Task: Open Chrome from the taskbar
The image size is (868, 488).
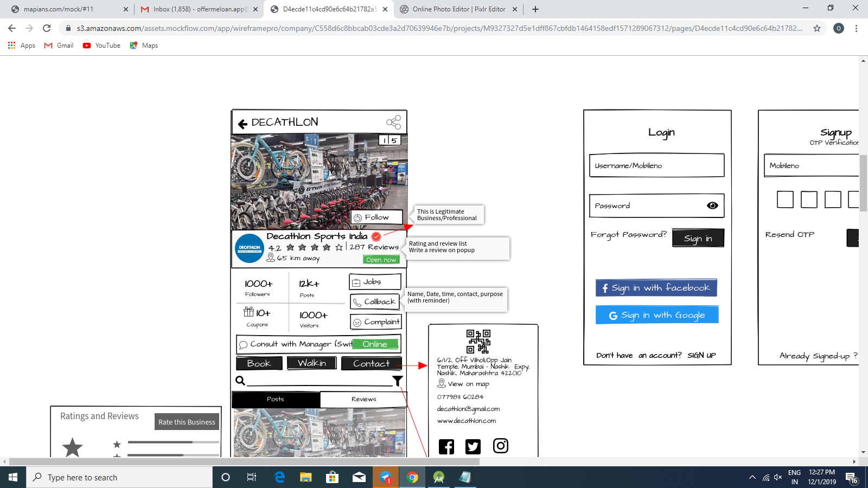Action: click(412, 477)
